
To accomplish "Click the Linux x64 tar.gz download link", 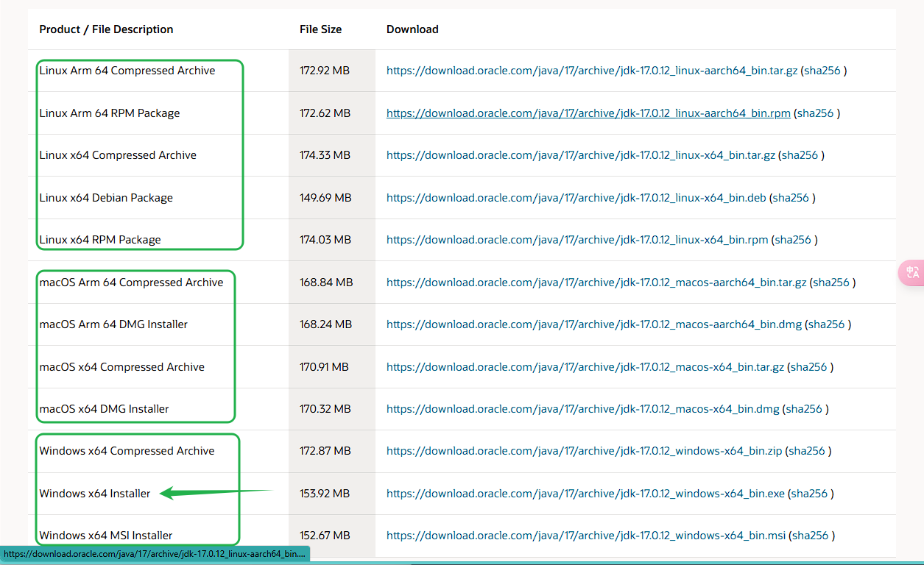I will coord(580,156).
